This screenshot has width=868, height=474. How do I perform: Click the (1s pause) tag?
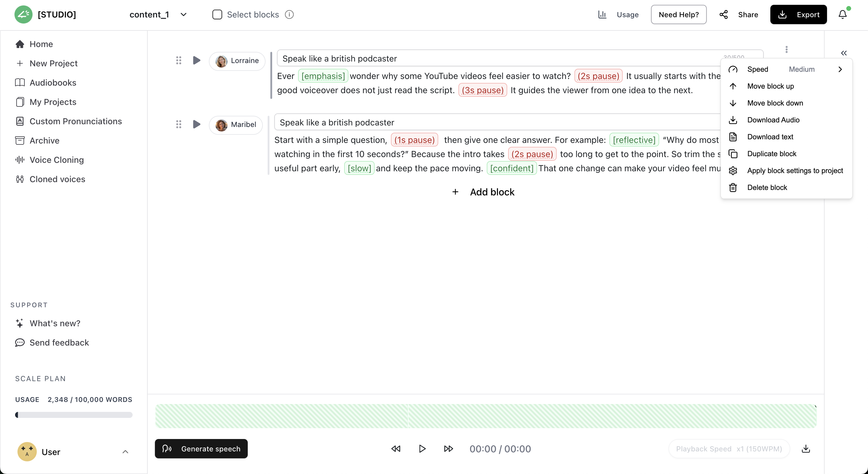point(414,140)
